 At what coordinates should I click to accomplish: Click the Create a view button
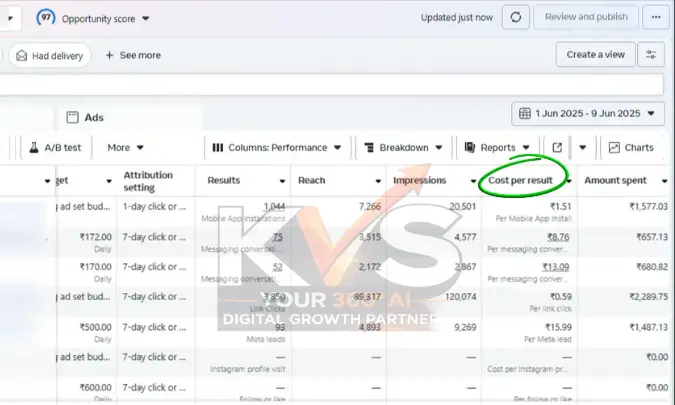coord(595,55)
